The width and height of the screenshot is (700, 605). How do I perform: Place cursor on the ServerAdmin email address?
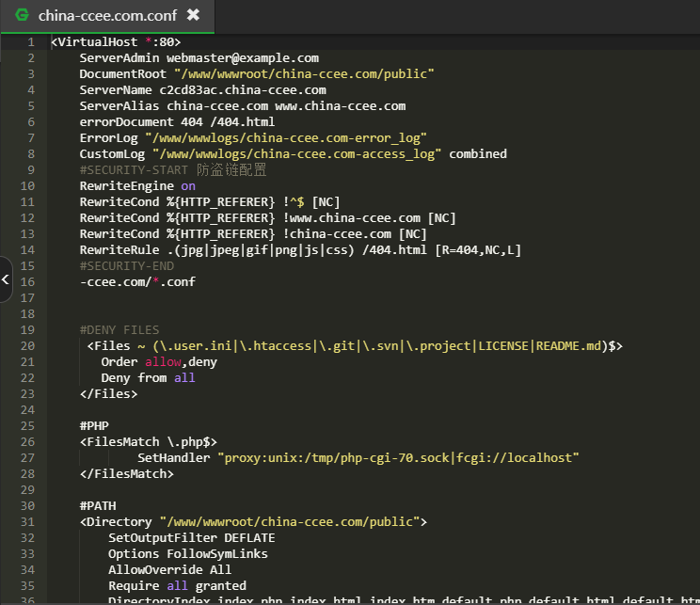click(243, 58)
